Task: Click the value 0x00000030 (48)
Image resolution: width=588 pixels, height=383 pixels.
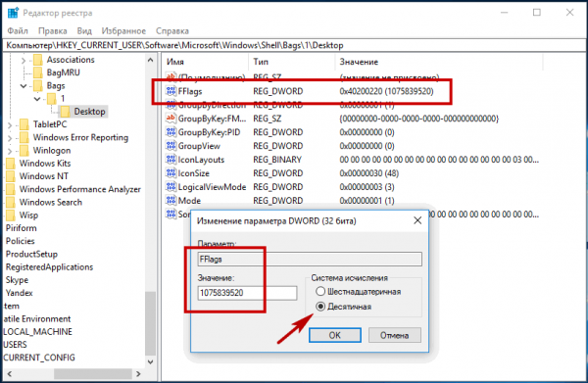Action: point(369,173)
